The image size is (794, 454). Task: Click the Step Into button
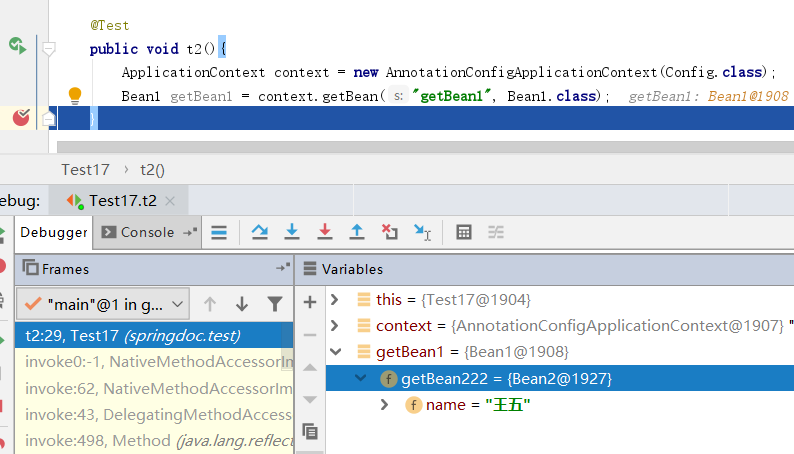(x=292, y=232)
